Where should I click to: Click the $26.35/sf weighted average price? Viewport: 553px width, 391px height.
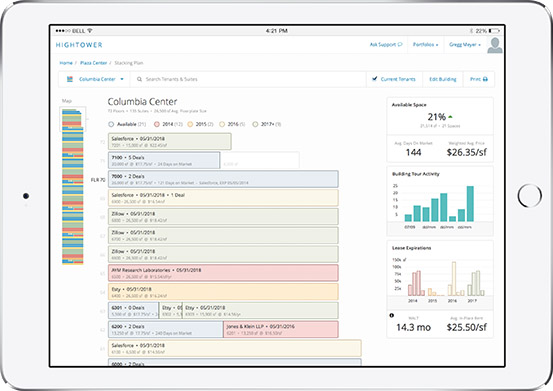point(467,152)
